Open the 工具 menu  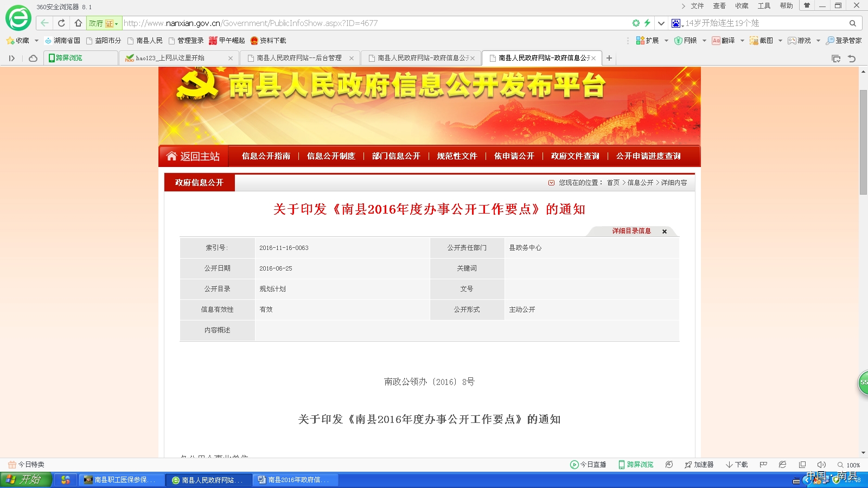pyautogui.click(x=764, y=6)
